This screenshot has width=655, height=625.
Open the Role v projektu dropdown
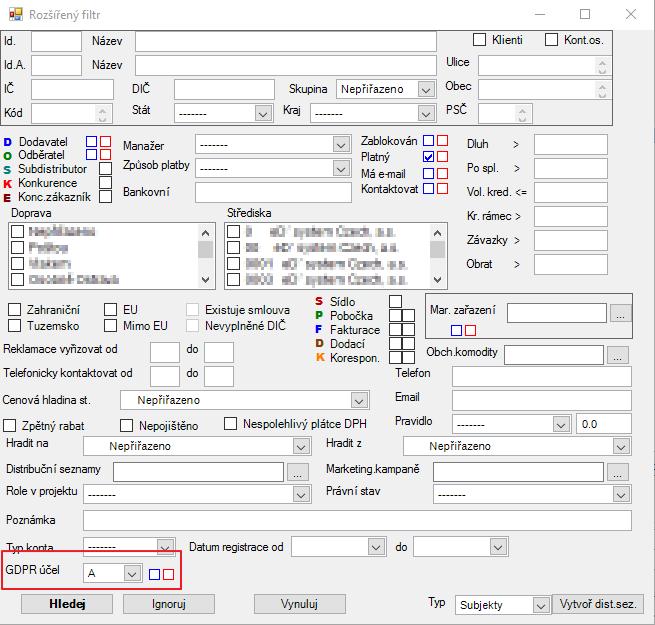coord(301,495)
